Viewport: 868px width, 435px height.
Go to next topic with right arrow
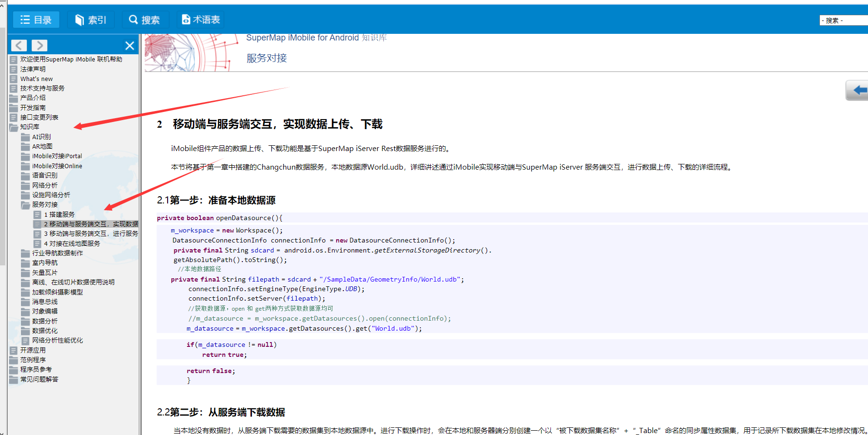[x=40, y=45]
